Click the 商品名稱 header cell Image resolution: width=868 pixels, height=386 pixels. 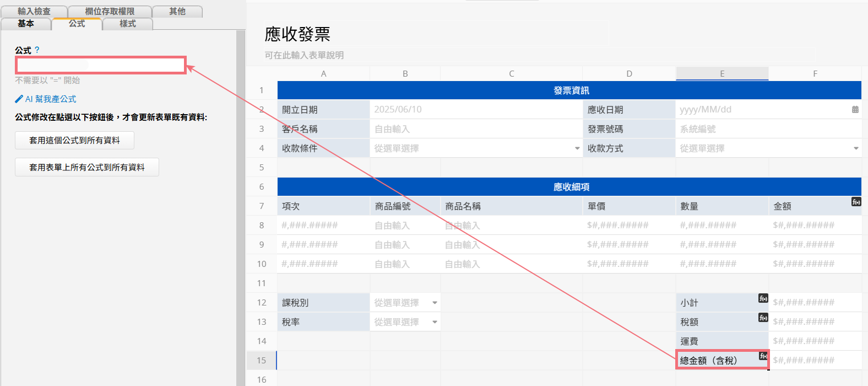point(511,206)
